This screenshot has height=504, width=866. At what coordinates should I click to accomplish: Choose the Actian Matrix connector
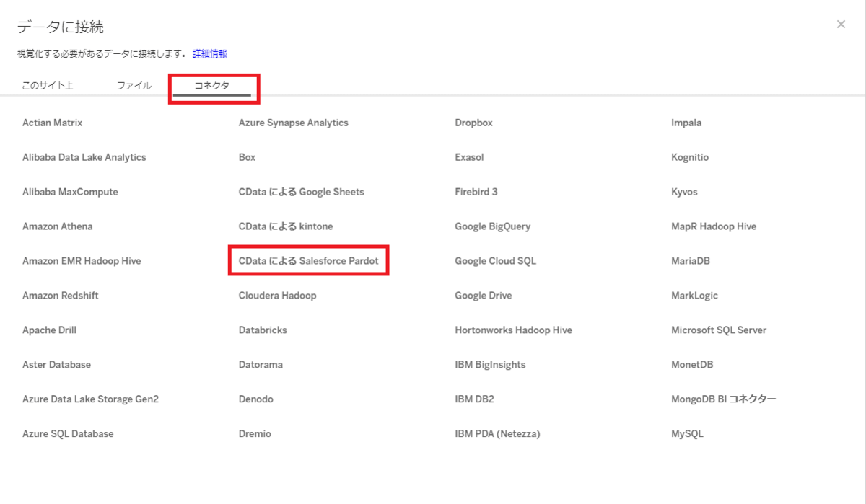tap(53, 123)
